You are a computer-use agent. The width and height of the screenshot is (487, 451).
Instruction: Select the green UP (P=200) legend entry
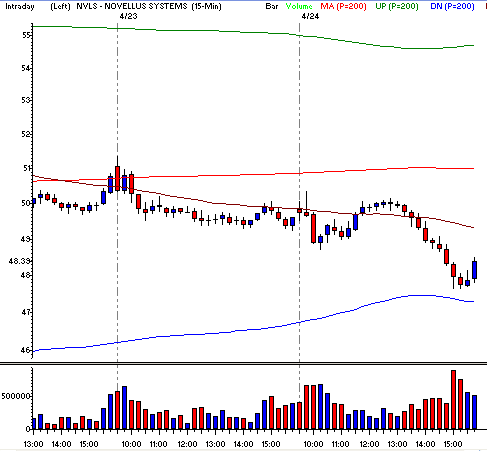coord(397,6)
